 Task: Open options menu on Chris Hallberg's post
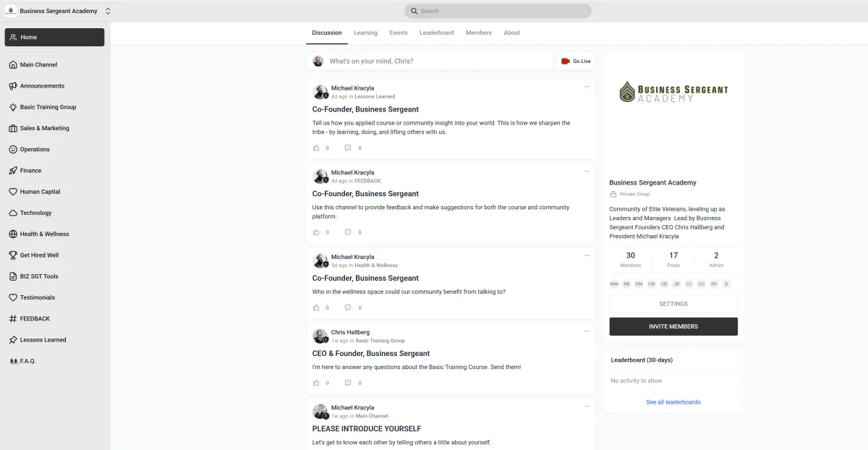tap(587, 331)
